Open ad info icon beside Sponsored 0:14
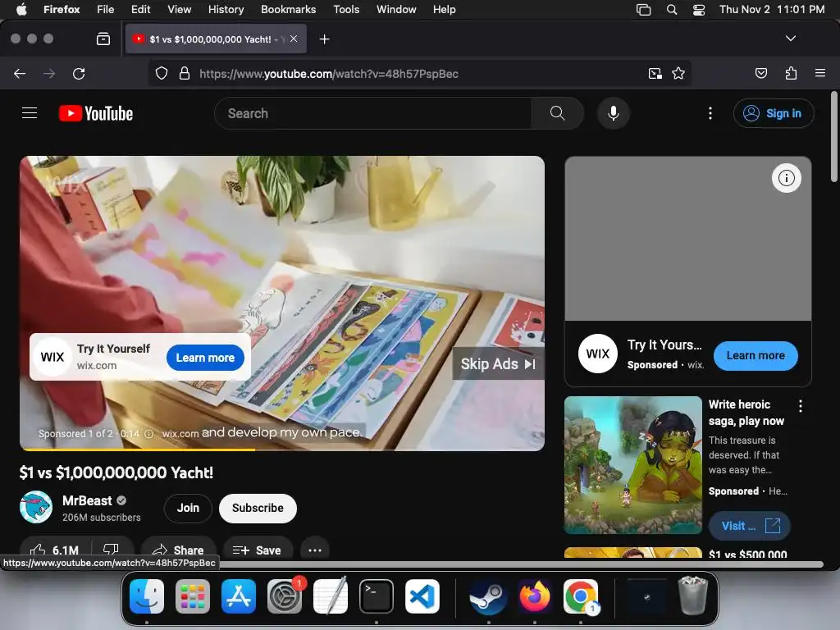The width and height of the screenshot is (840, 630). tap(149, 433)
